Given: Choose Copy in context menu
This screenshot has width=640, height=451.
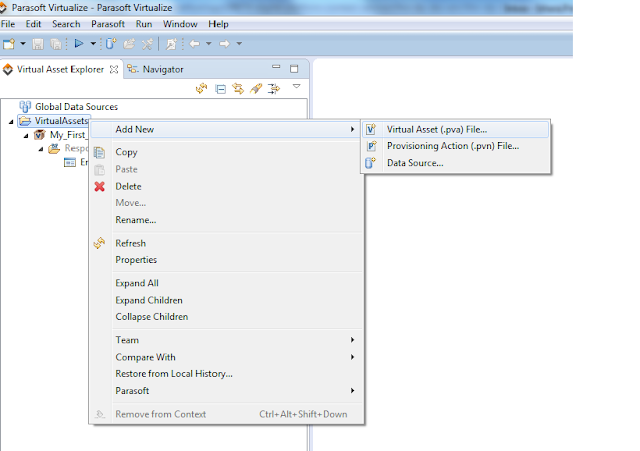Looking at the screenshot, I should 226,152.
